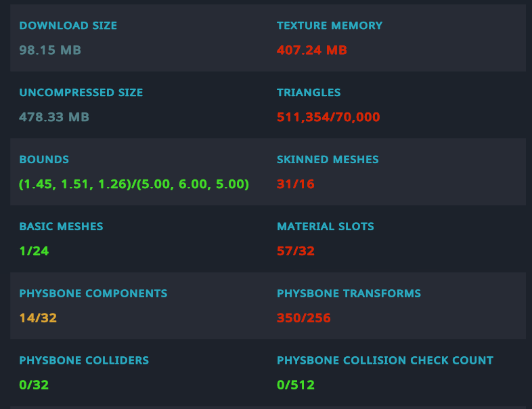The height and width of the screenshot is (409, 532).
Task: Click the Texture Memory heading
Action: coord(330,26)
